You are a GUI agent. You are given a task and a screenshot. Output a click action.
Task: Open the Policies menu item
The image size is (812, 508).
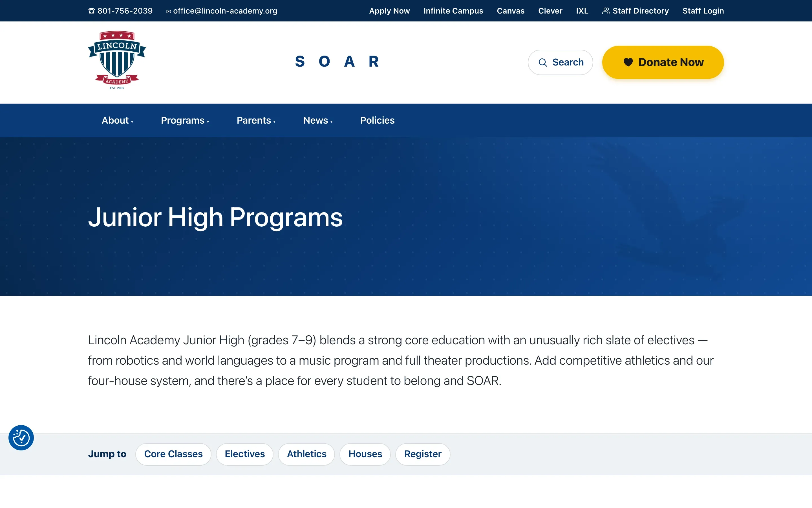pos(377,120)
